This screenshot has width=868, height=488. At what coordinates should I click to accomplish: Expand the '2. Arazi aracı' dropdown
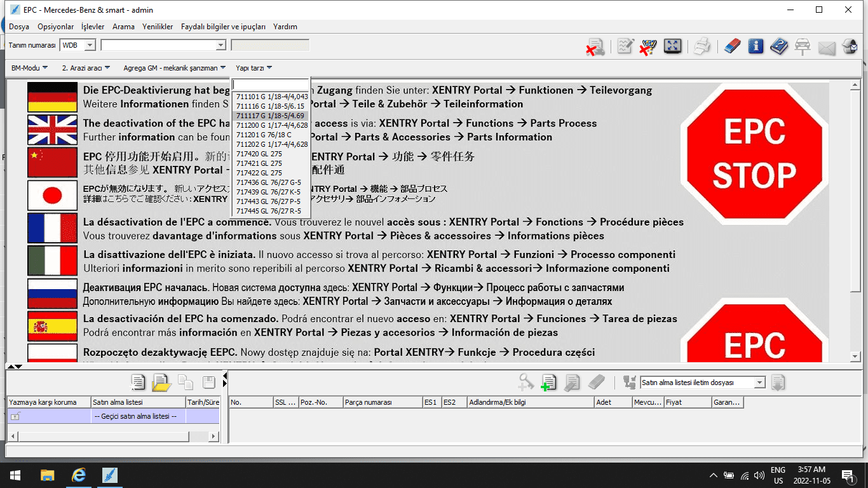[86, 68]
